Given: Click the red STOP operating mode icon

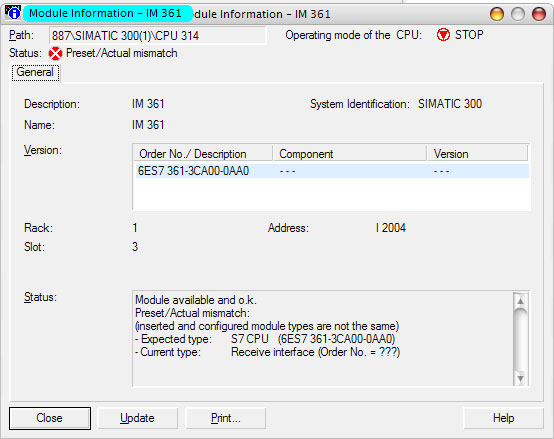Looking at the screenshot, I should pyautogui.click(x=443, y=35).
